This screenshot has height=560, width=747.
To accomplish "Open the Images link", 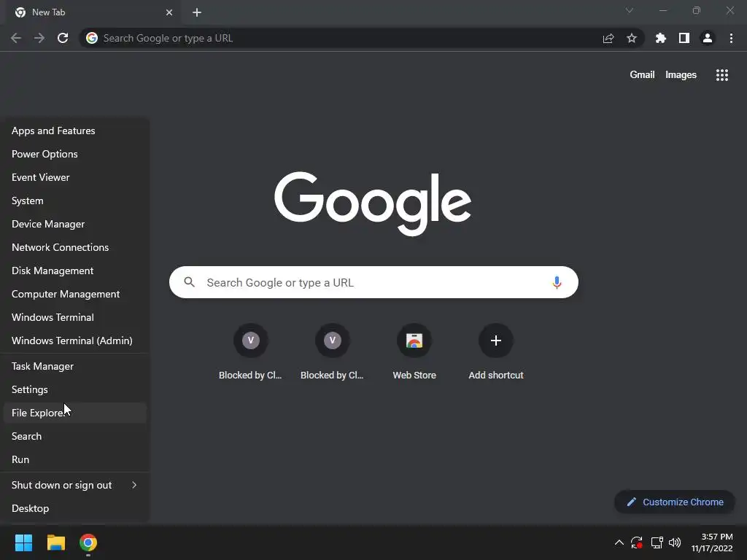I will pyautogui.click(x=681, y=75).
